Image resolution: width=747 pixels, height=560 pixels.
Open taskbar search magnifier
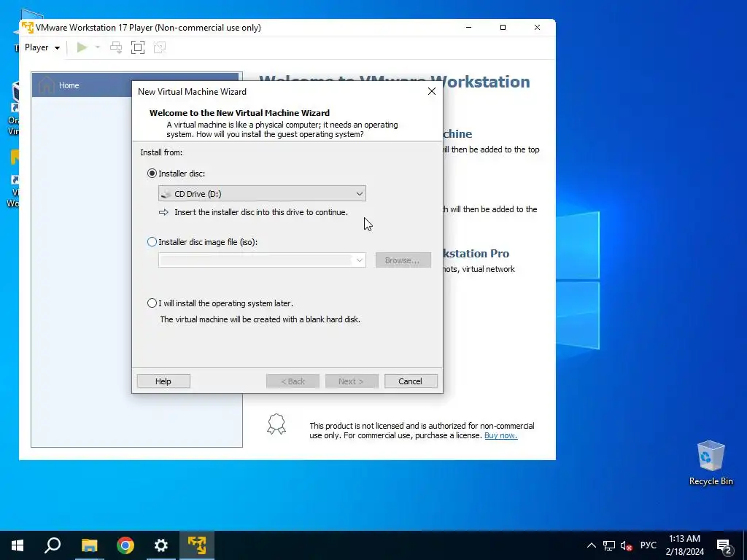53,545
